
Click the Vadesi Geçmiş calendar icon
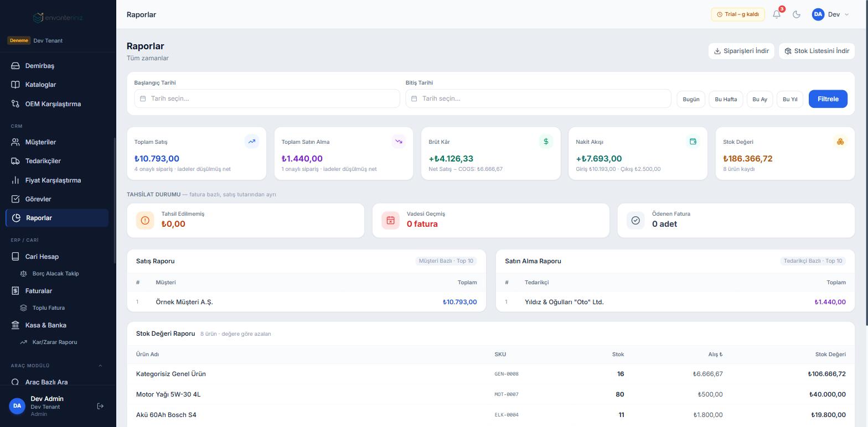[x=390, y=220]
